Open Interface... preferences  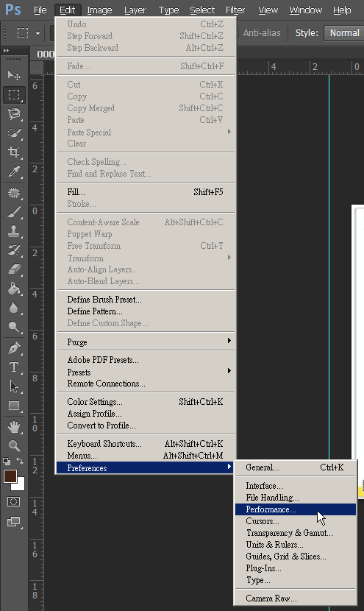pyautogui.click(x=296, y=486)
